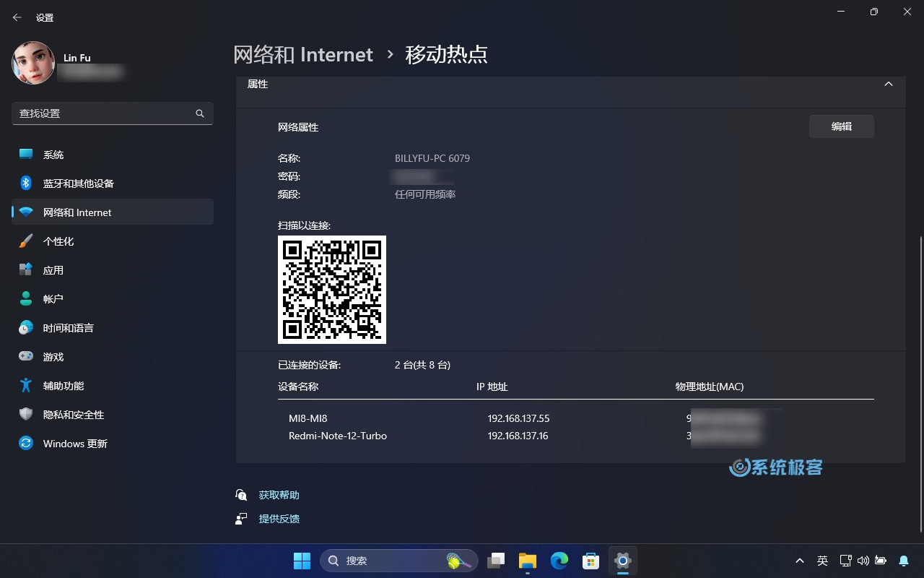Open 个性化 settings category
The width and height of the screenshot is (924, 578).
113,241
